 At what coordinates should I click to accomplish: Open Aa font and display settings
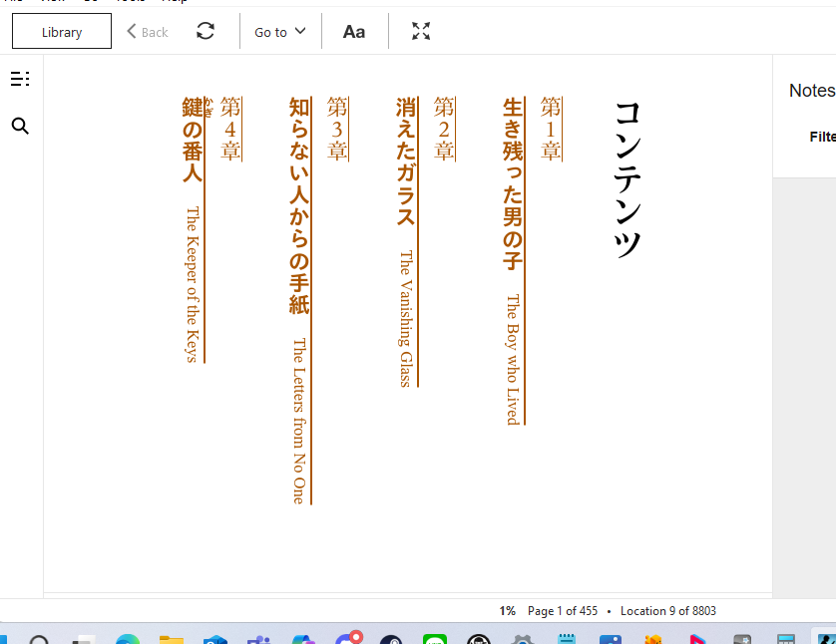click(354, 32)
